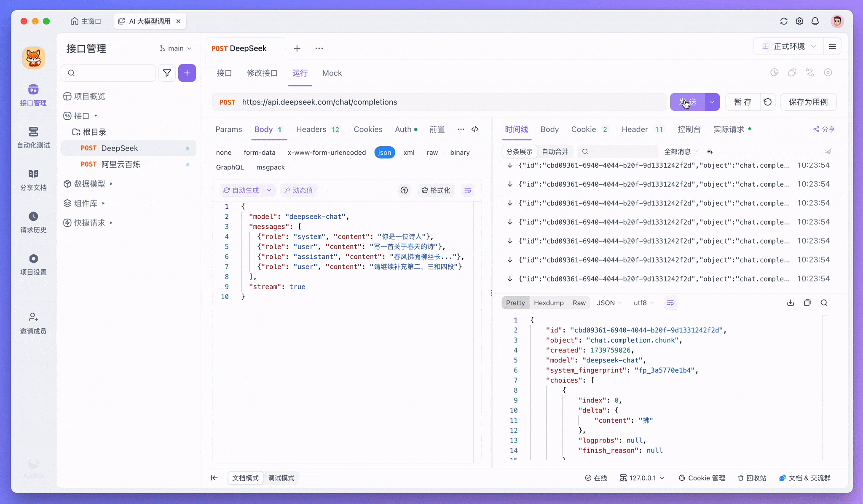Open 请求历史 from the left sidebar
The width and height of the screenshot is (863, 504).
click(x=33, y=222)
